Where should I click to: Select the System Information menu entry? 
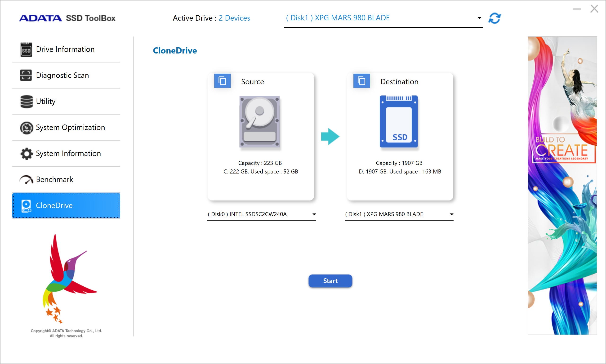68,154
